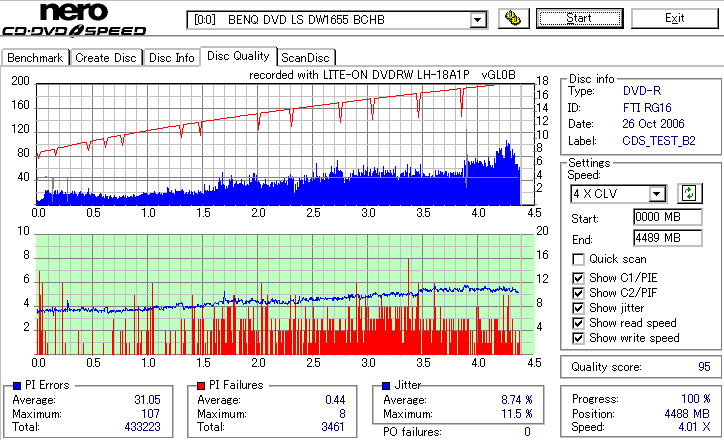Click the refresh speed list icon
The height and width of the screenshot is (441, 724).
point(689,193)
